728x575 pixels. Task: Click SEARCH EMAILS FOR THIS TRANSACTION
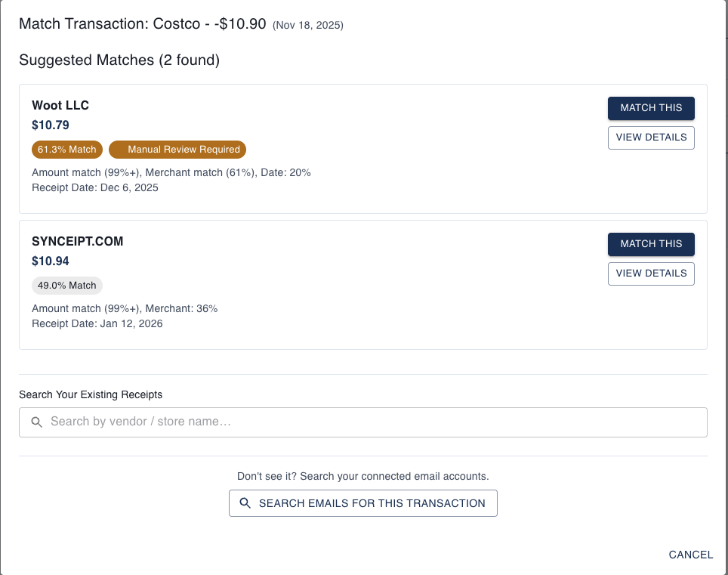tap(362, 502)
